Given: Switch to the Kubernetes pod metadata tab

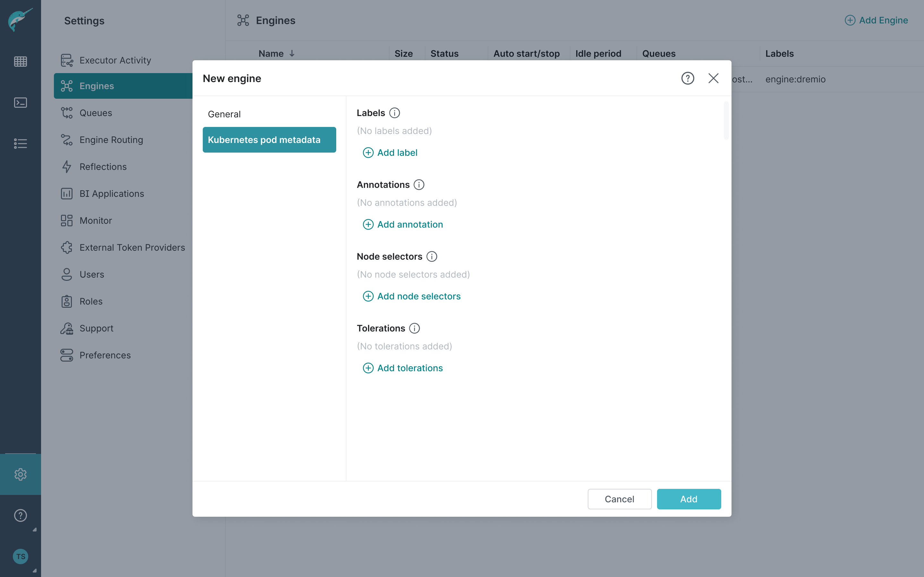Looking at the screenshot, I should [x=269, y=140].
